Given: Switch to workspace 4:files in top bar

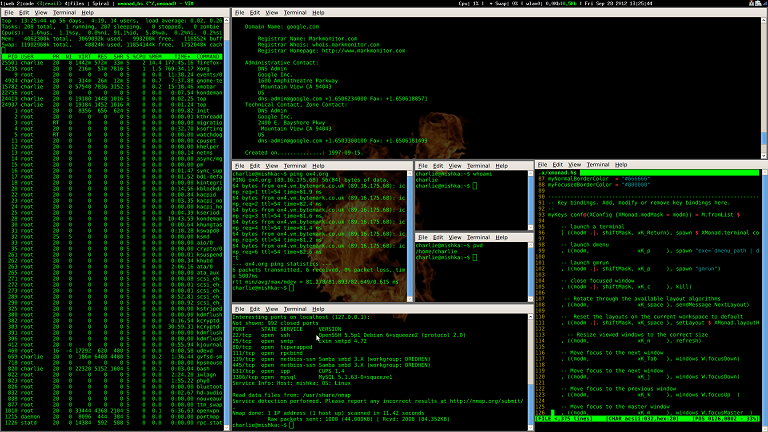Looking at the screenshot, I should click(x=74, y=3).
